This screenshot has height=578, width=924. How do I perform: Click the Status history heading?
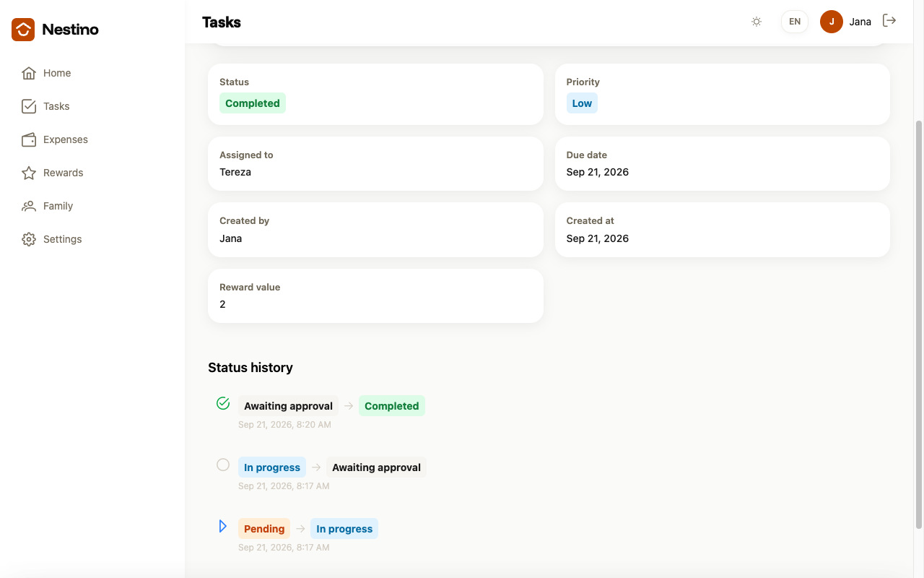(250, 368)
